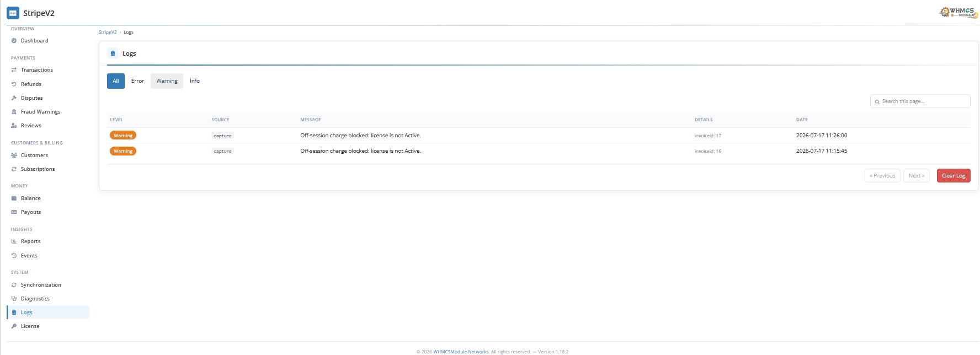Image resolution: width=980 pixels, height=355 pixels.
Task: Click the MESSAGE column header
Action: tap(311, 120)
